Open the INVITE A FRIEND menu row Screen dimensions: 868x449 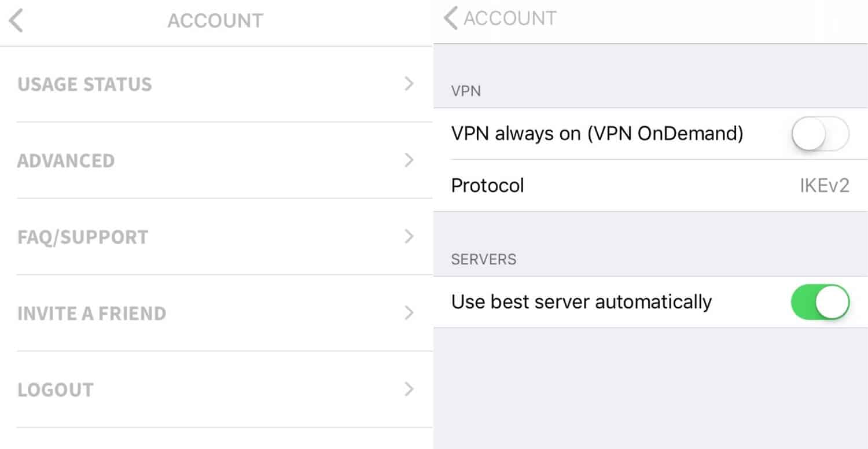click(x=216, y=313)
